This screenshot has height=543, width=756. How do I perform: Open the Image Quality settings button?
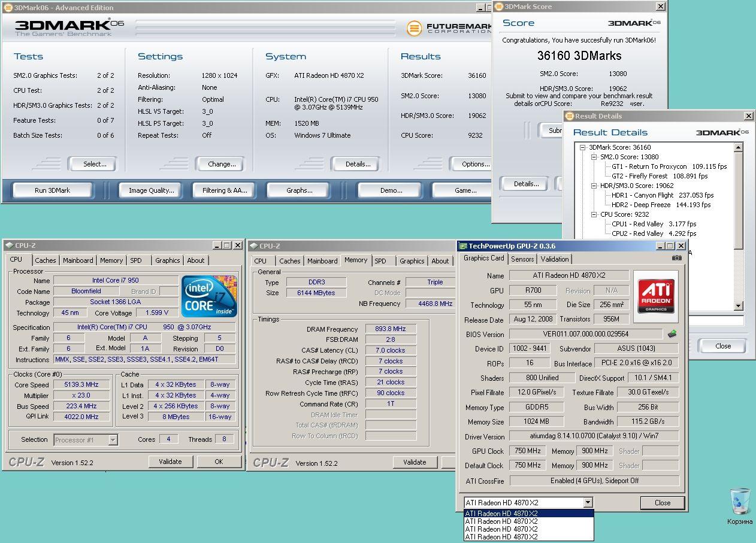pos(151,190)
